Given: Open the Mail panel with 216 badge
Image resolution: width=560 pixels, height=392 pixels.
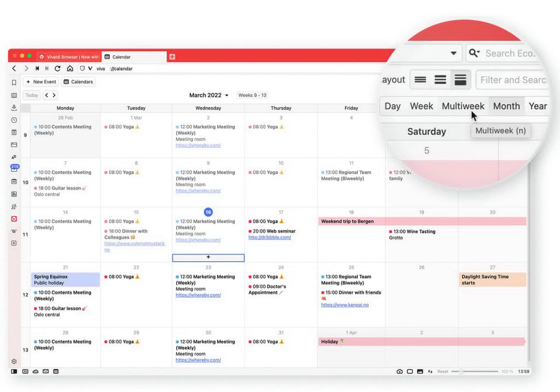Looking at the screenshot, I should click(x=14, y=169).
